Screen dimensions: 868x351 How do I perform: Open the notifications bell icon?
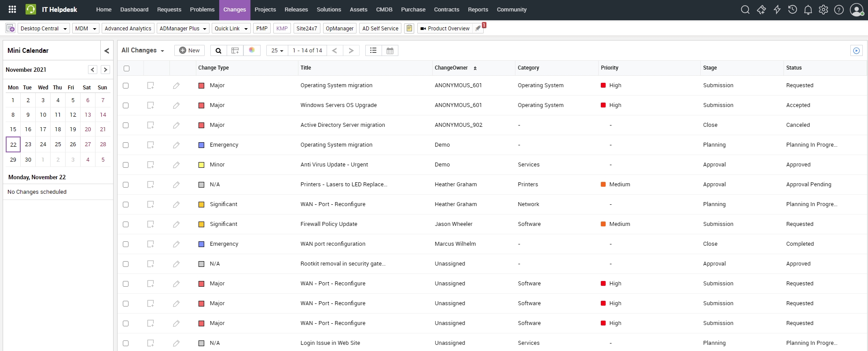(x=808, y=10)
